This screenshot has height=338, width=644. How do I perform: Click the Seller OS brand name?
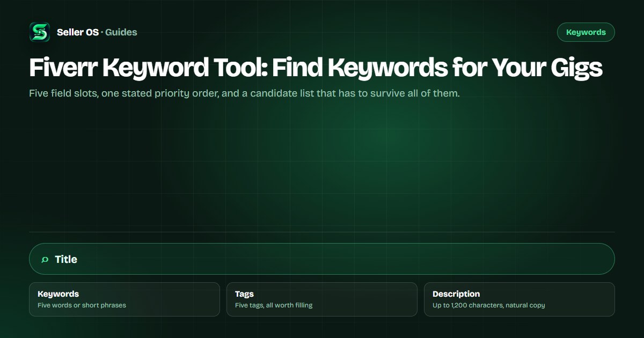point(78,32)
